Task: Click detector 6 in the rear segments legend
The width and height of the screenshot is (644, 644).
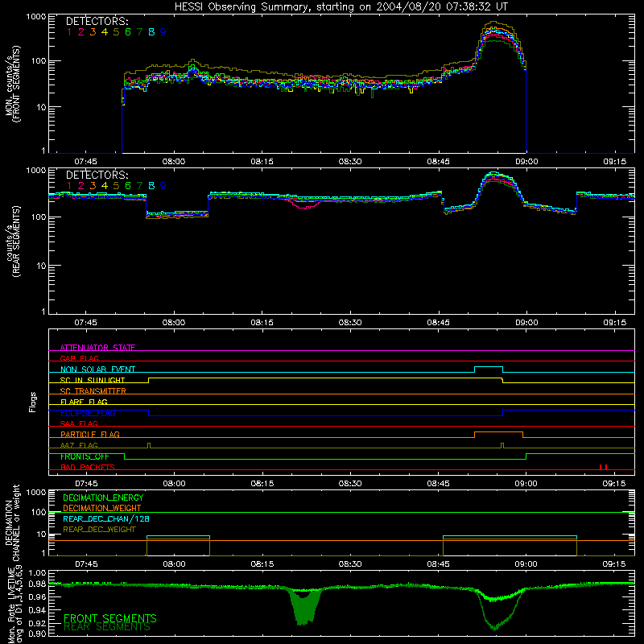Action: tap(128, 186)
